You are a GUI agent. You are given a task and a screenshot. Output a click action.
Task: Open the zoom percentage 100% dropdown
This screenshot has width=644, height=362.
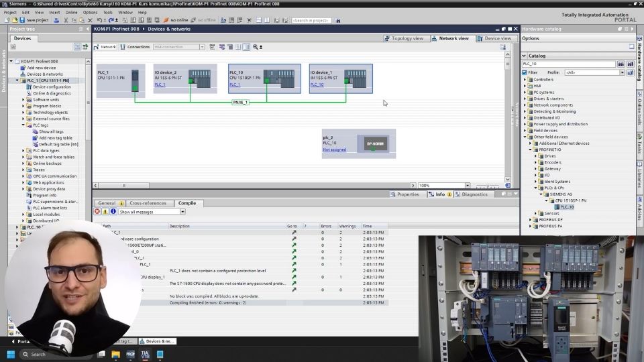(x=468, y=186)
